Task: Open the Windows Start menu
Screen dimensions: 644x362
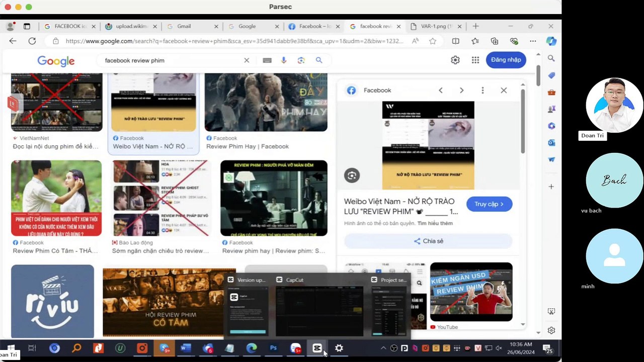Action: (x=11, y=348)
